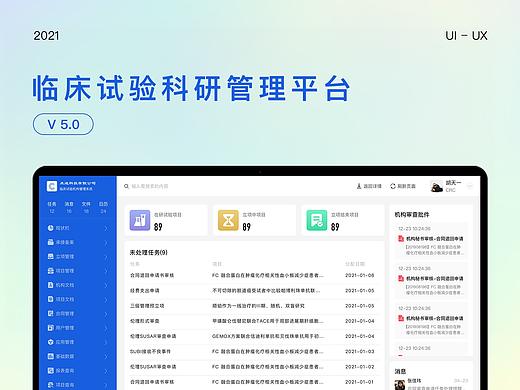
Task: Open the 立项管理 menu item
Action: point(78,256)
